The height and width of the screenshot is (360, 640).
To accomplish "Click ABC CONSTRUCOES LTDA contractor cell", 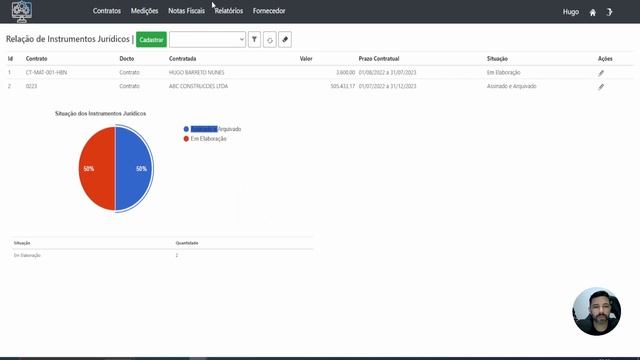I will coord(198,87).
